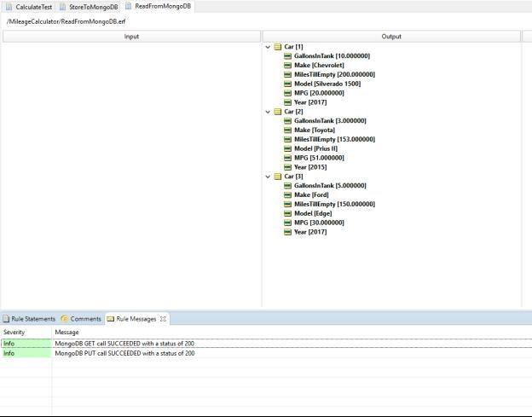Select MilesTillEmpty [153.000000] entry
This screenshot has width=532, height=417.
pos(333,140)
